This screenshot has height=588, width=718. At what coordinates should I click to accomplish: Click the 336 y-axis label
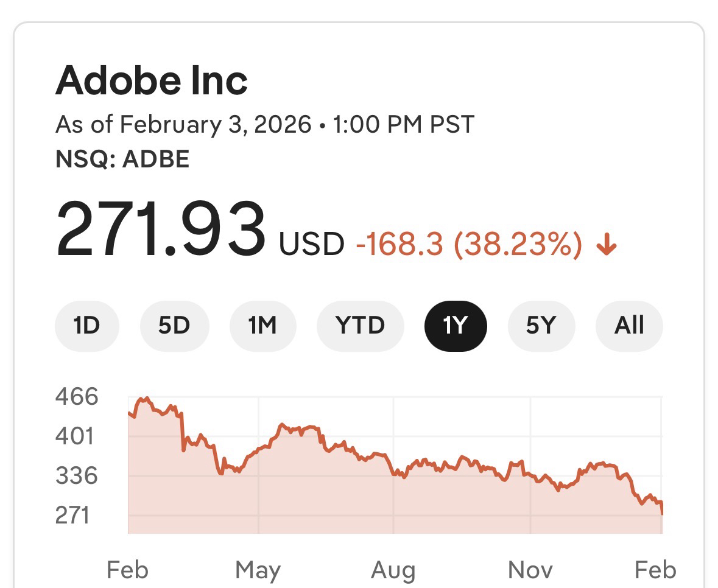click(76, 476)
